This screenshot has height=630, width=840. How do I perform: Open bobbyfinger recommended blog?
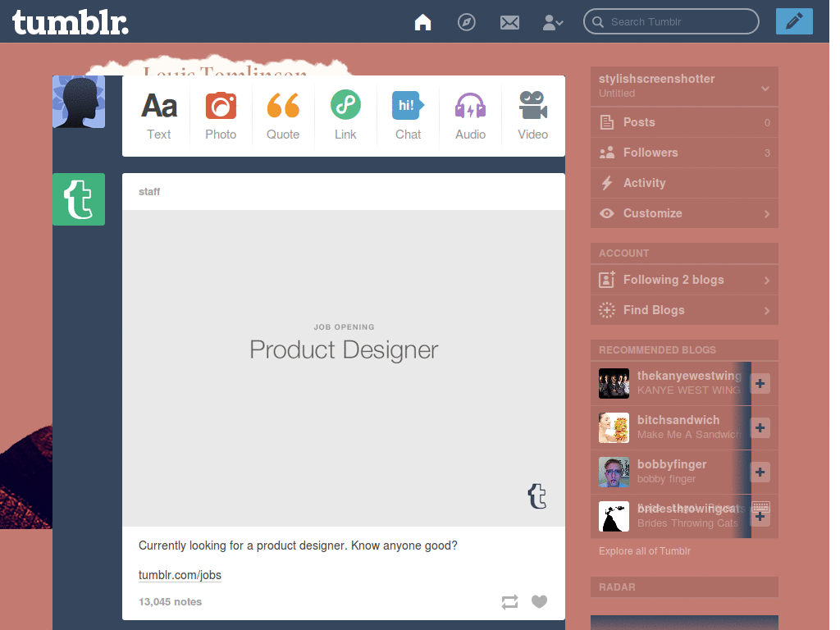(x=672, y=464)
